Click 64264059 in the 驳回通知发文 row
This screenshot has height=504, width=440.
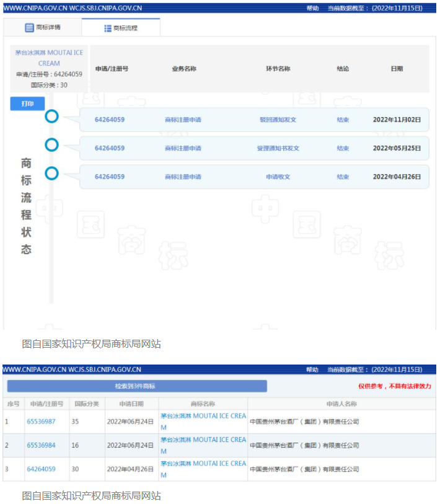[x=110, y=120]
